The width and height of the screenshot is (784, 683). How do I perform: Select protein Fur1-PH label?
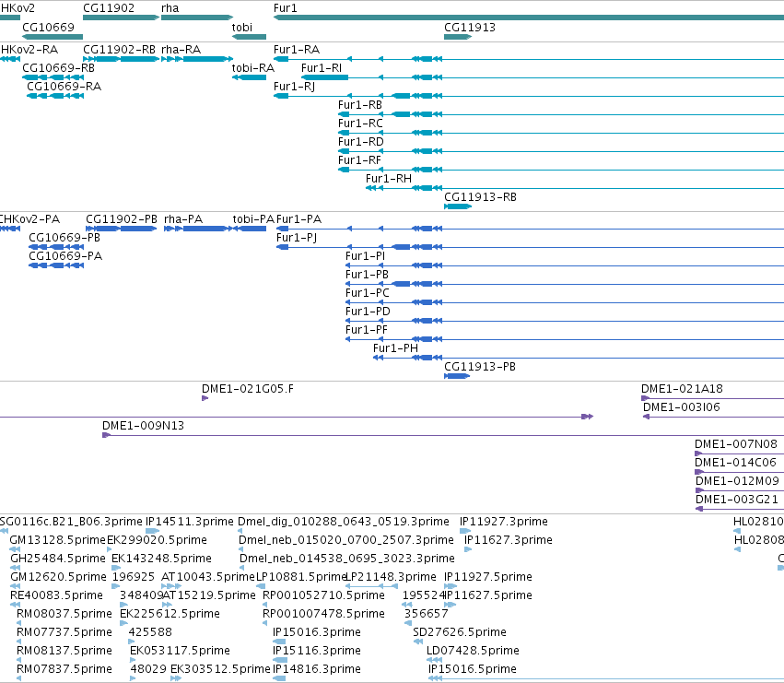[395, 348]
